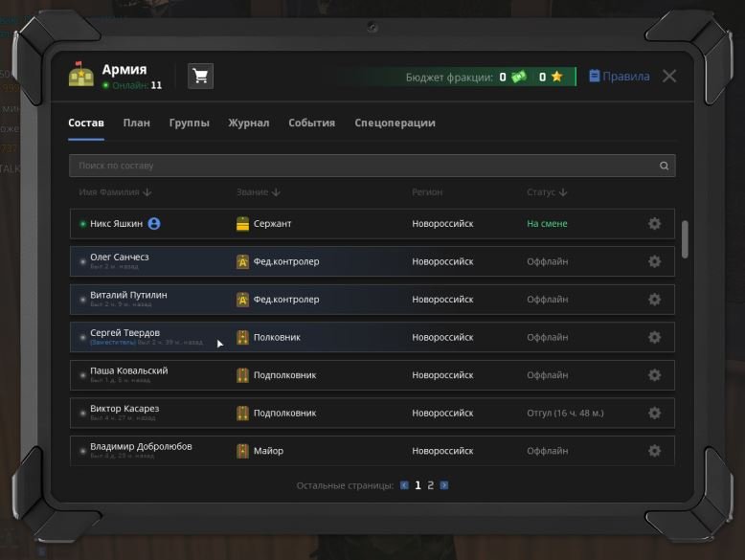This screenshot has height=560, width=745.
Task: Sort by Звание column arrow
Action: point(276,192)
